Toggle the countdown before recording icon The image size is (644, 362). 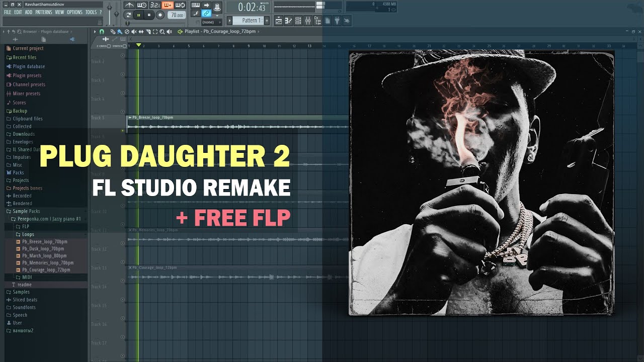[156, 5]
